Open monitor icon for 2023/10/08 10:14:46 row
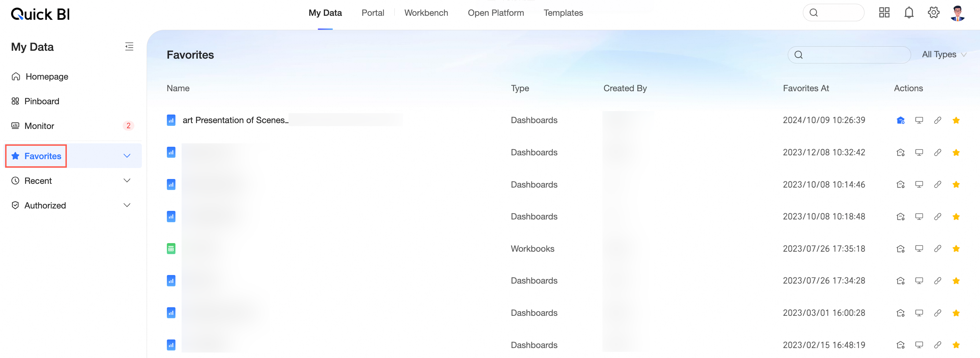Image resolution: width=980 pixels, height=358 pixels. coord(919,185)
